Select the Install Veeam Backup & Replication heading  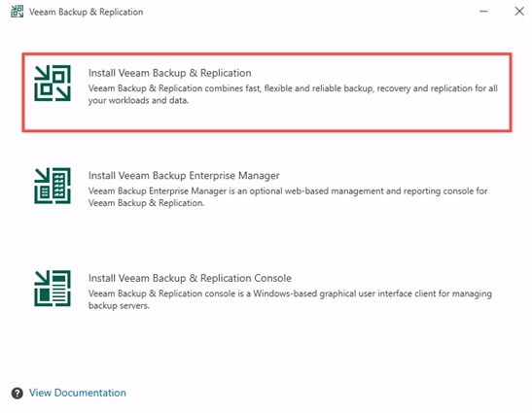(169, 73)
